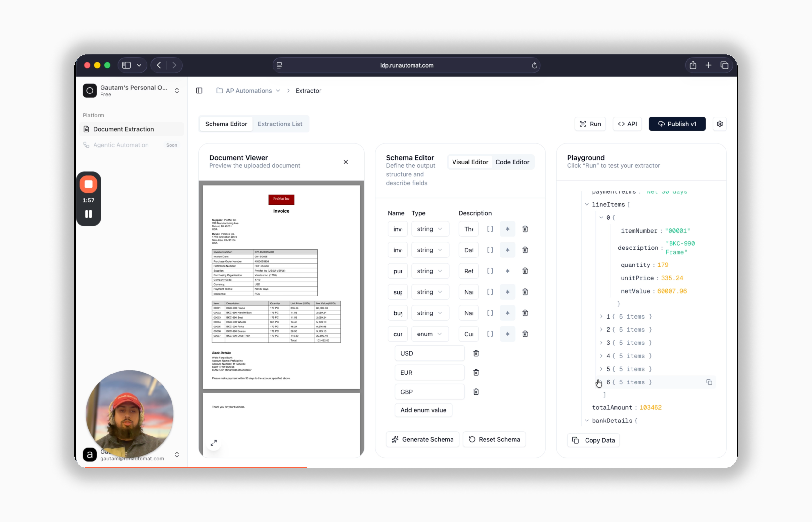Delete the currency enum field row
This screenshot has width=812, height=522.
point(525,334)
